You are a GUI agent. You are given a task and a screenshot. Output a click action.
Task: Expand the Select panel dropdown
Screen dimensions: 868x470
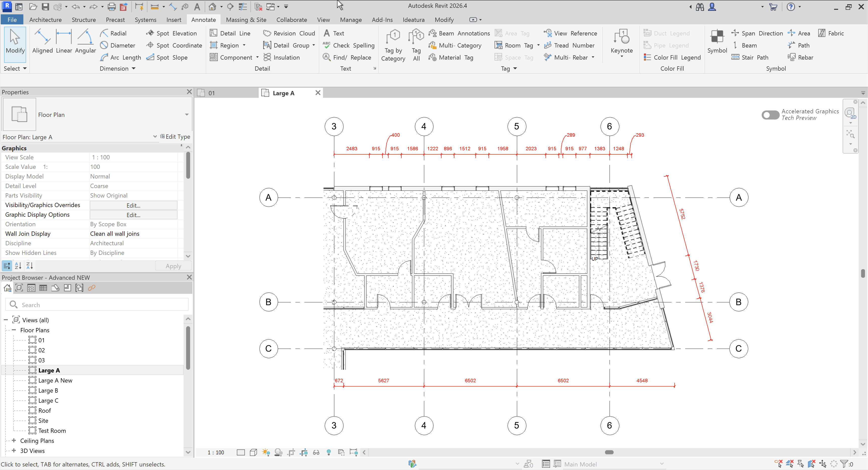coord(15,68)
